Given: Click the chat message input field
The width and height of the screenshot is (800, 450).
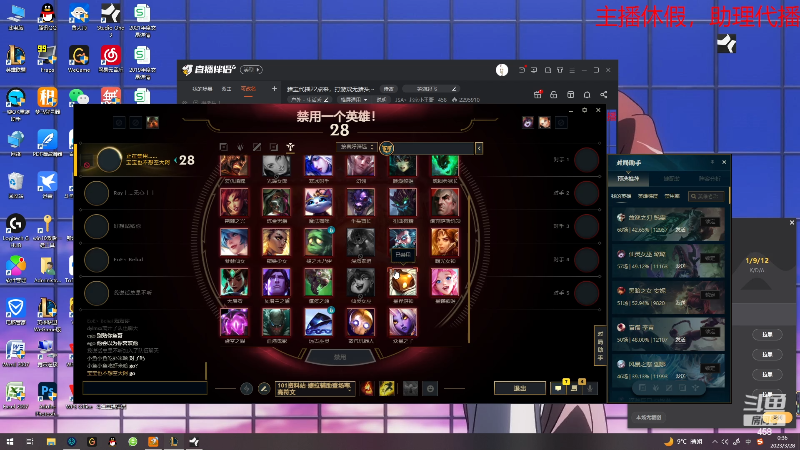Looking at the screenshot, I should tap(145, 389).
